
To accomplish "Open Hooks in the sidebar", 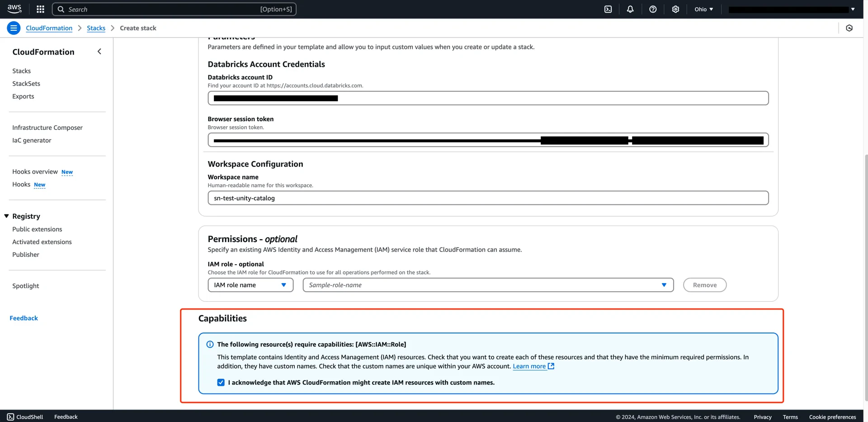I will [x=21, y=185].
